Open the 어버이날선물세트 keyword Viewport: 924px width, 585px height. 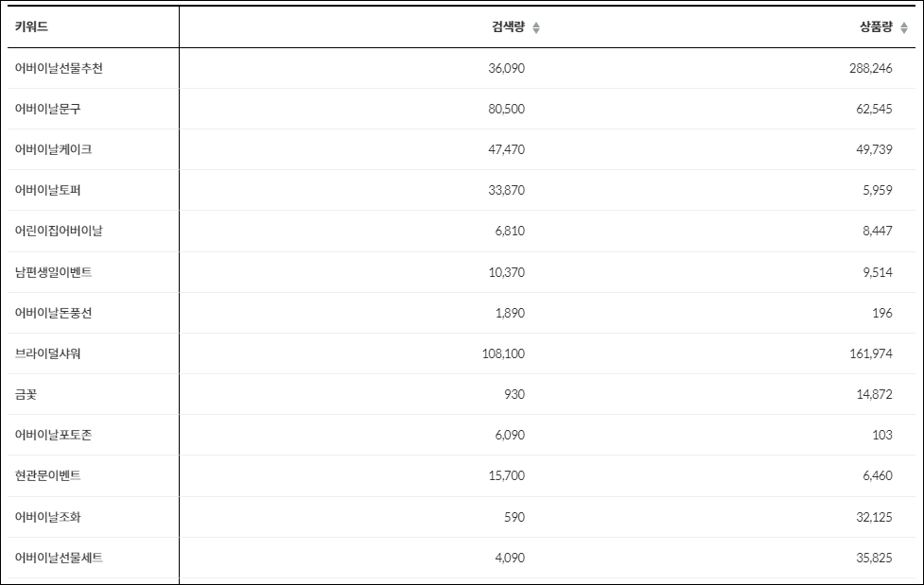point(59,558)
